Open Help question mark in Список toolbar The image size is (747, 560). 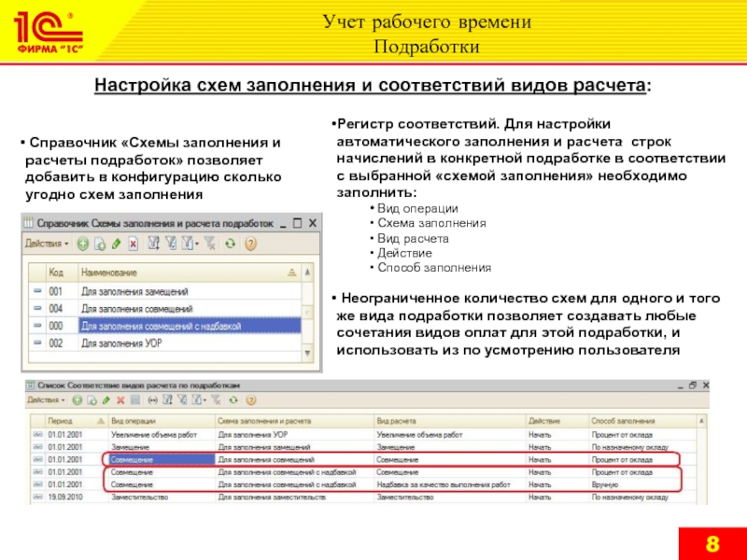[x=251, y=400]
